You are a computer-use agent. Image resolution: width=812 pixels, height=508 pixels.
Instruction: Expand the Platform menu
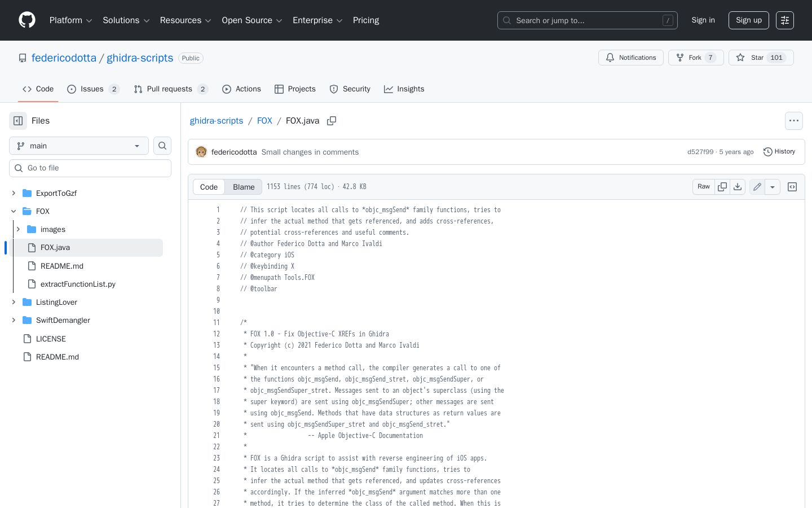(x=71, y=20)
